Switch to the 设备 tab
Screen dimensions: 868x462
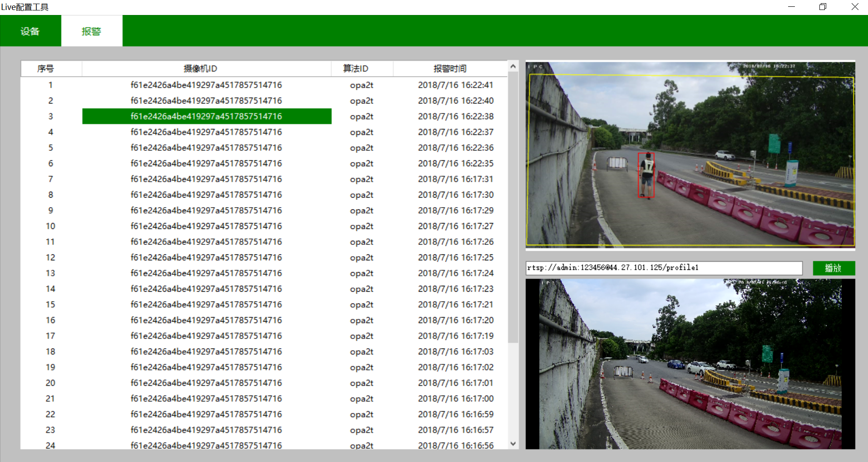(x=30, y=31)
